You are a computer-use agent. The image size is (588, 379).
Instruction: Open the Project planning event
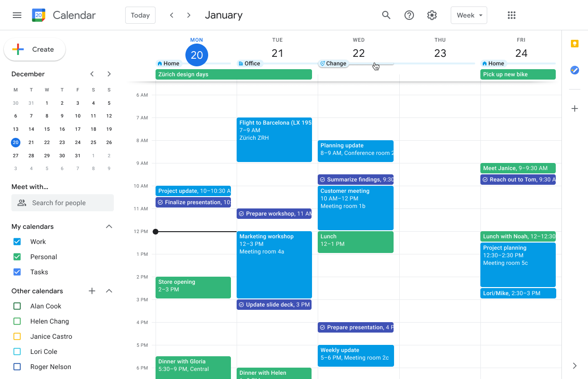(518, 265)
